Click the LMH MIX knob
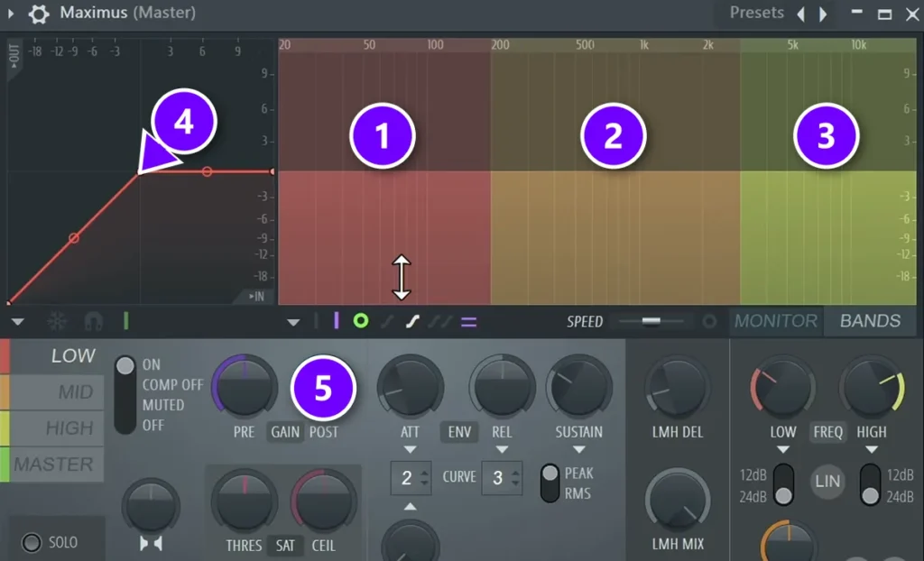Viewport: 924px width, 561px height. click(678, 501)
